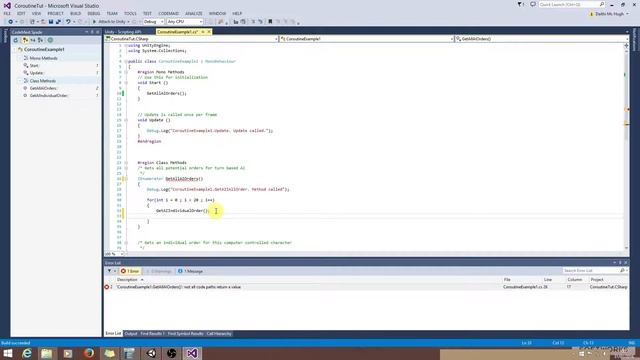Viewport: 640px width, 360px height.
Task: Open the GetAllAIOrders member navigation dropdown
Action: point(542,39)
